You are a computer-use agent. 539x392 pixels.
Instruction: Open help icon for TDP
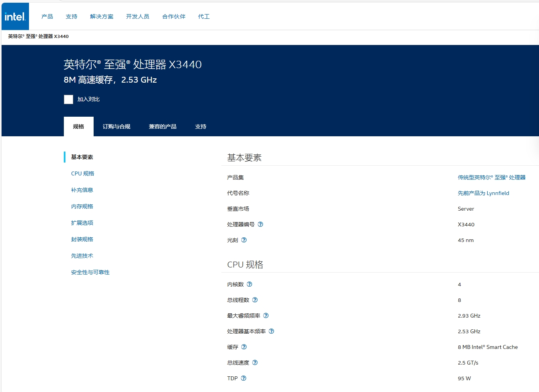click(x=244, y=378)
